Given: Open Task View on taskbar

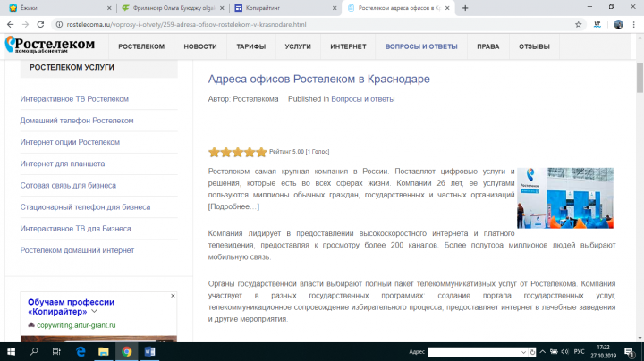Looking at the screenshot, I should tap(56, 351).
